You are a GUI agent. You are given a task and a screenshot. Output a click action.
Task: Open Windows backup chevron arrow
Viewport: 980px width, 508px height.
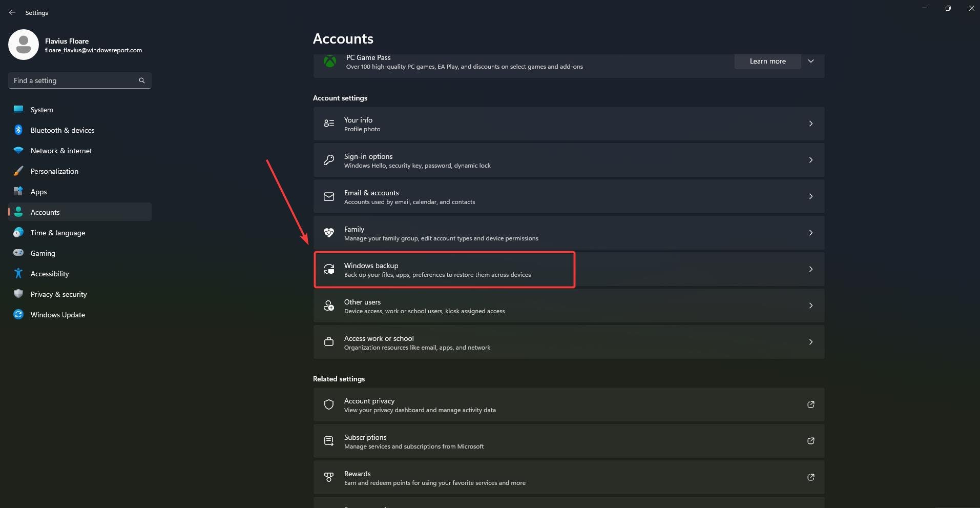pos(811,269)
